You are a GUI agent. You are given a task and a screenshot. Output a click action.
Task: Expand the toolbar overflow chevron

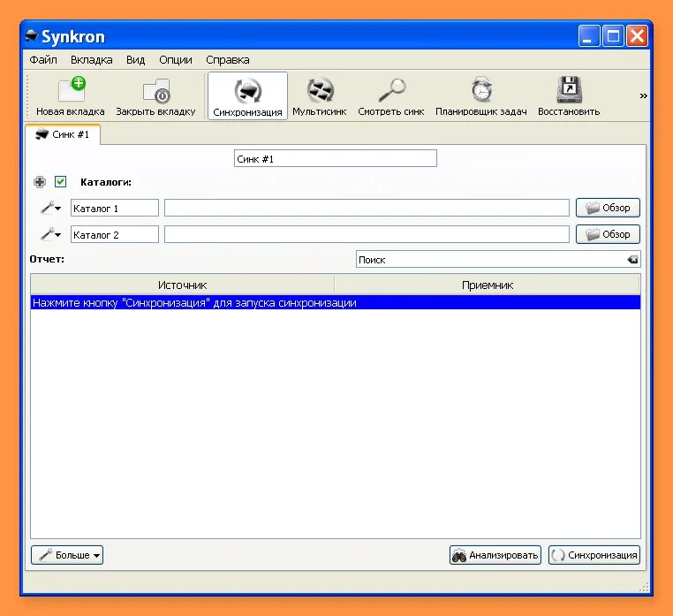643,95
